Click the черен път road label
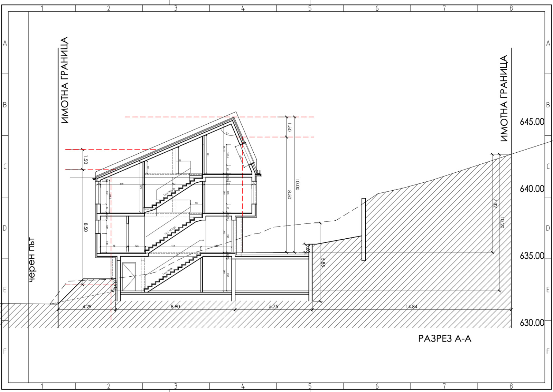The width and height of the screenshot is (553, 392). coord(32,260)
